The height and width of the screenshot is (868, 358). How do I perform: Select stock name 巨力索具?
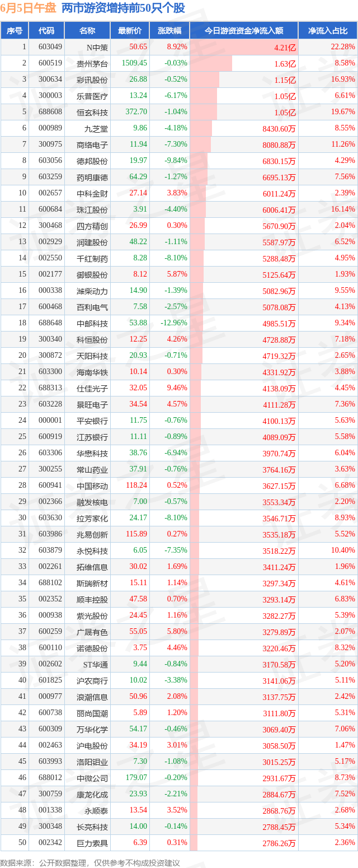tap(92, 843)
